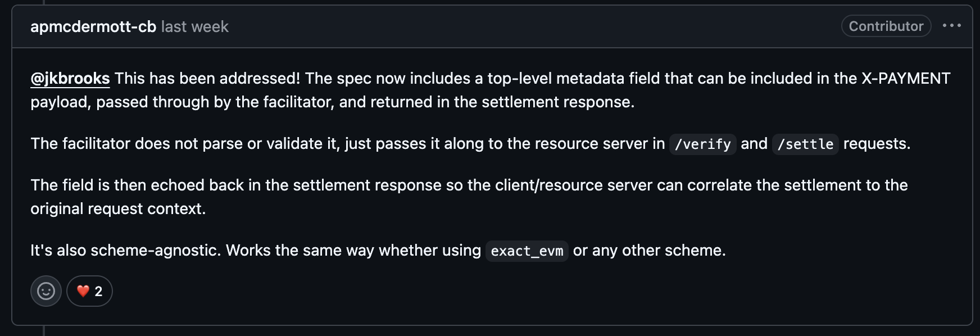Viewport: 980px width, 336px height.
Task: Open the comment options ellipsis menu
Action: coord(951,26)
